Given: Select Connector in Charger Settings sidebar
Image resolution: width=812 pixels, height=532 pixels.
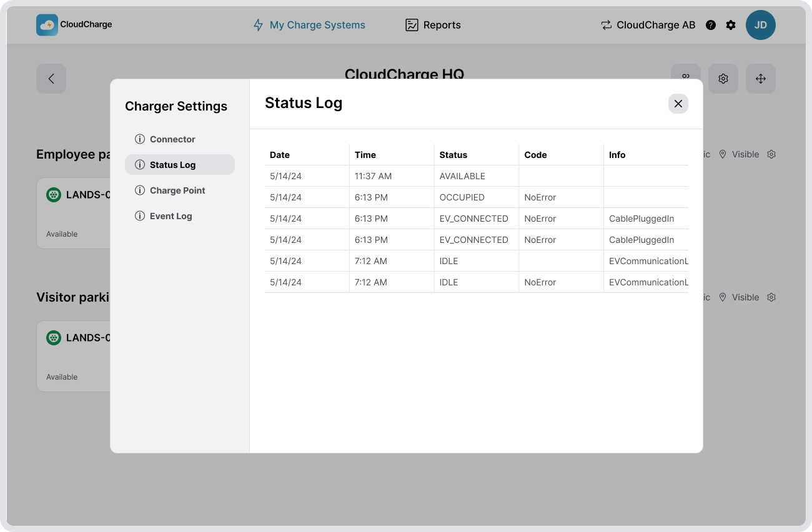Looking at the screenshot, I should coord(172,139).
